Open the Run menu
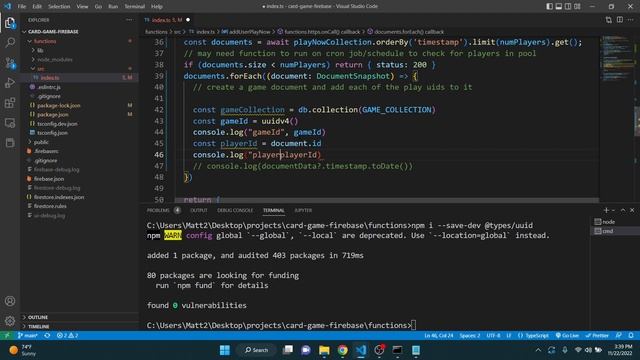 pos(113,7)
